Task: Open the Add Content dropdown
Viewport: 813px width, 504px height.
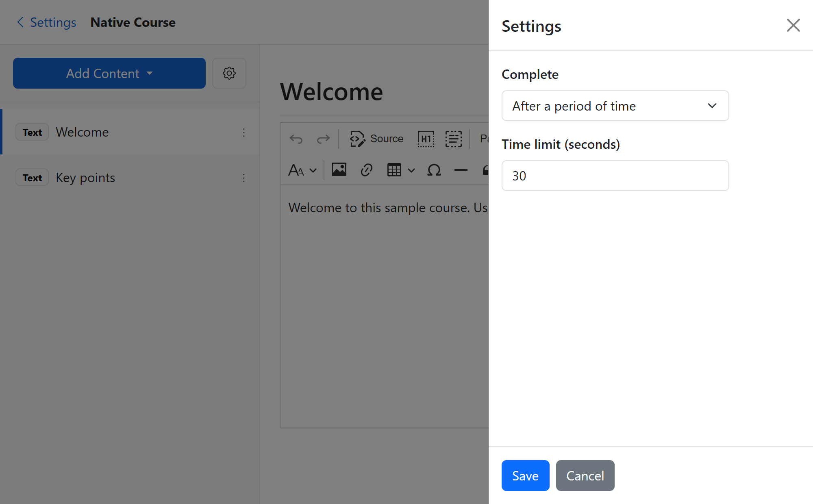Action: click(x=109, y=73)
